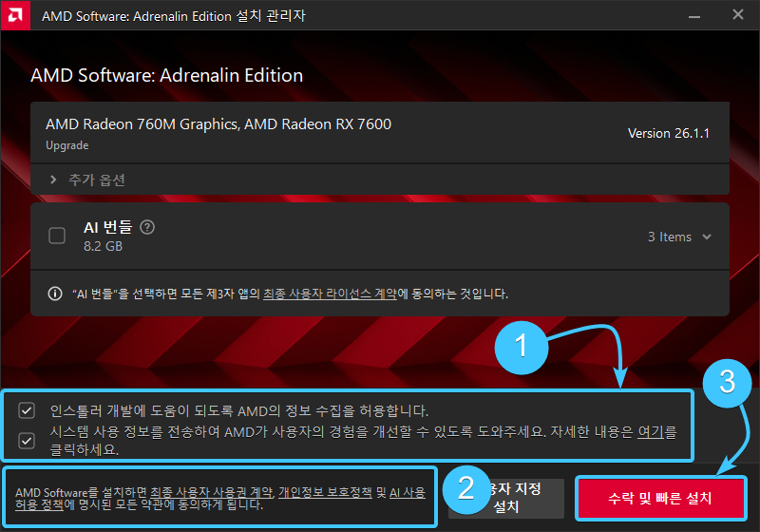Viewport: 760px width, 532px height.
Task: Open the 여기 details link
Action: 651,431
